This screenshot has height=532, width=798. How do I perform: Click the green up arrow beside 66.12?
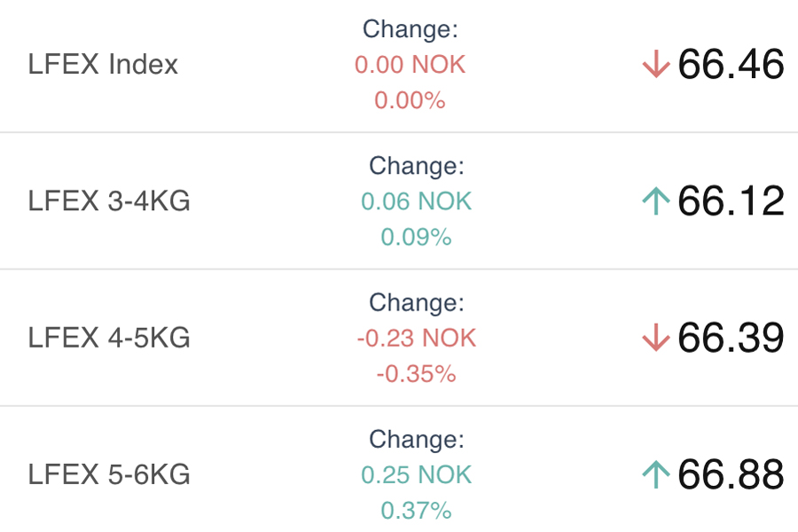coord(656,201)
